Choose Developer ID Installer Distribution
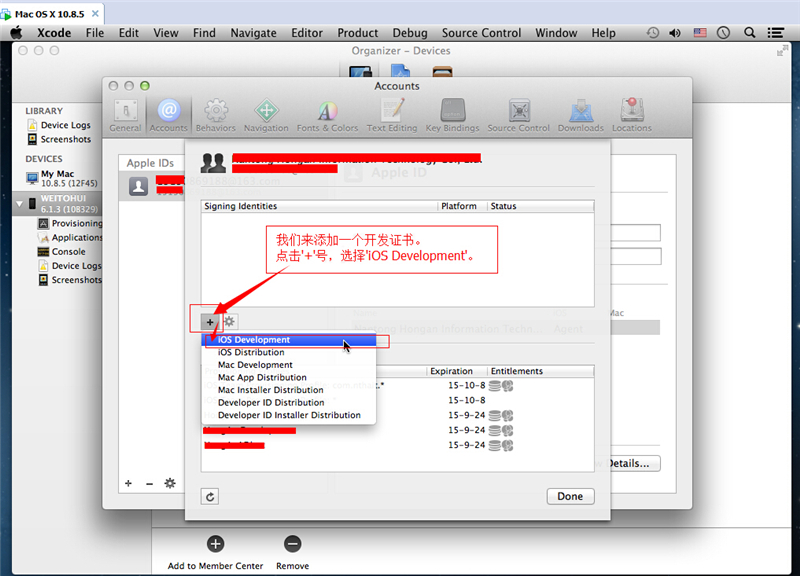The width and height of the screenshot is (800, 576). [289, 415]
